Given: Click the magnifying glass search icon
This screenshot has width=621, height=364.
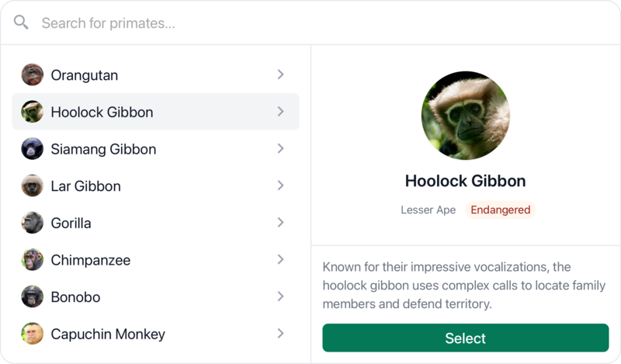Looking at the screenshot, I should [x=21, y=23].
